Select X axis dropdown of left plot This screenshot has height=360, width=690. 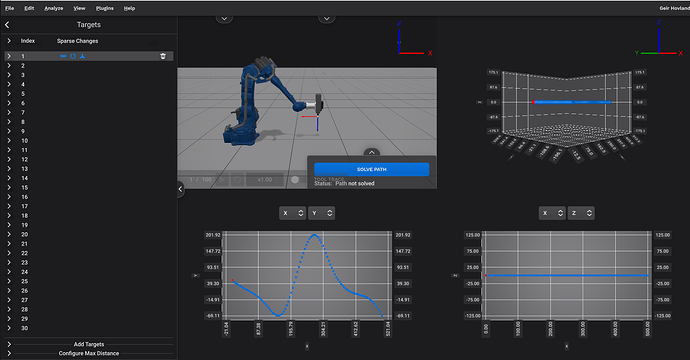(293, 213)
